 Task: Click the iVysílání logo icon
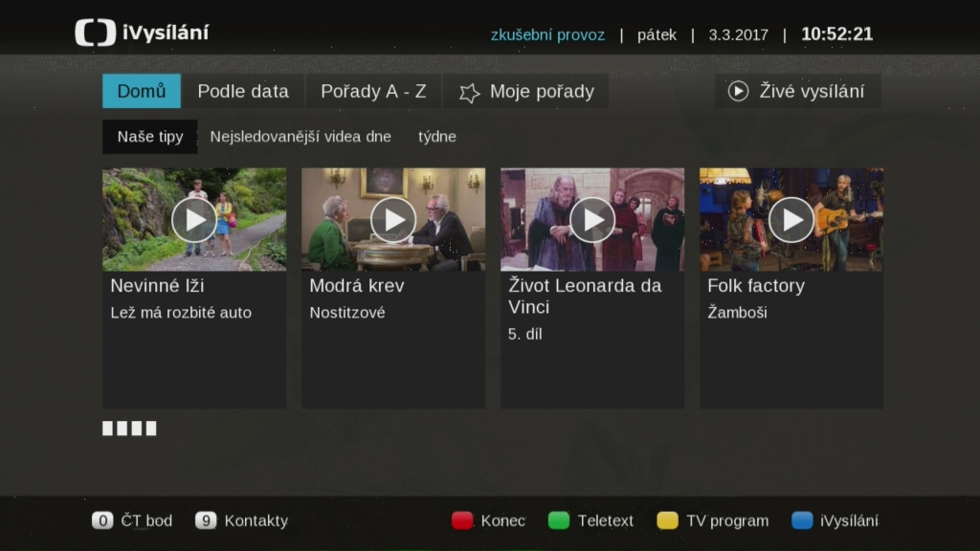click(x=96, y=33)
